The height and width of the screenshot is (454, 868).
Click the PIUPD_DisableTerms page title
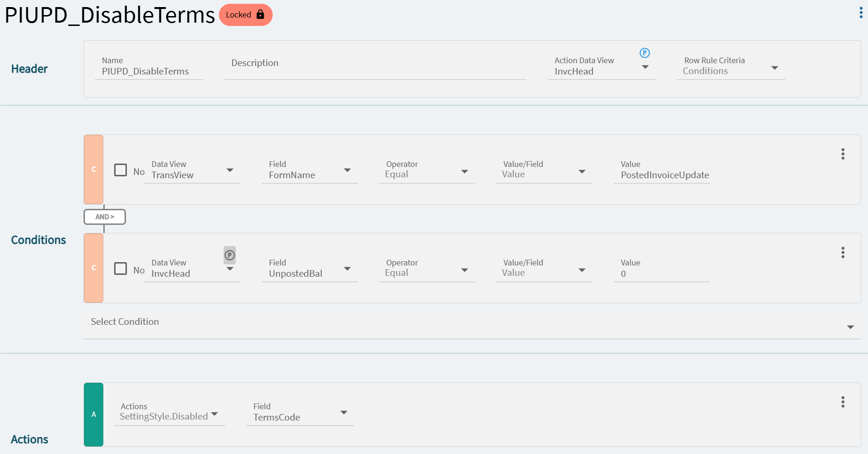click(x=110, y=15)
